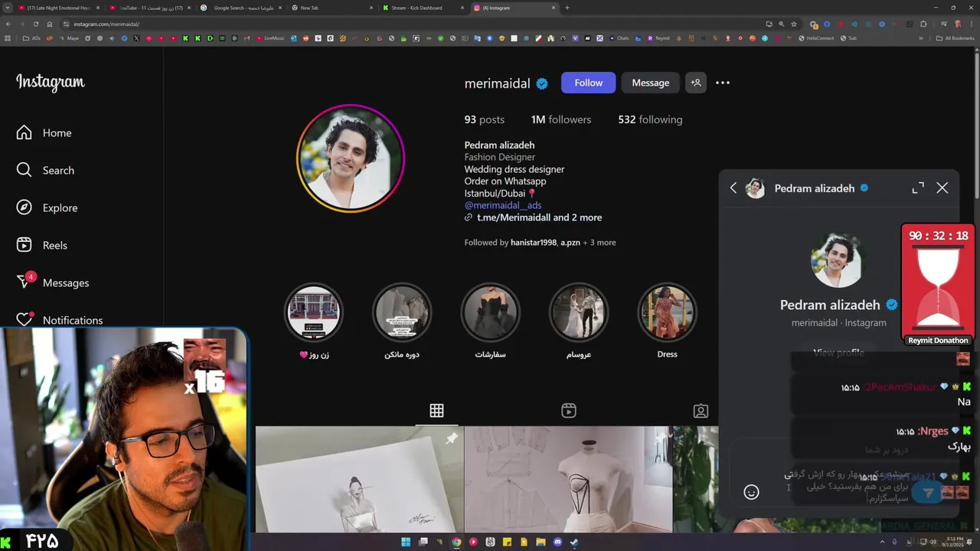Click the send arrow in the chat input

pos(928,493)
